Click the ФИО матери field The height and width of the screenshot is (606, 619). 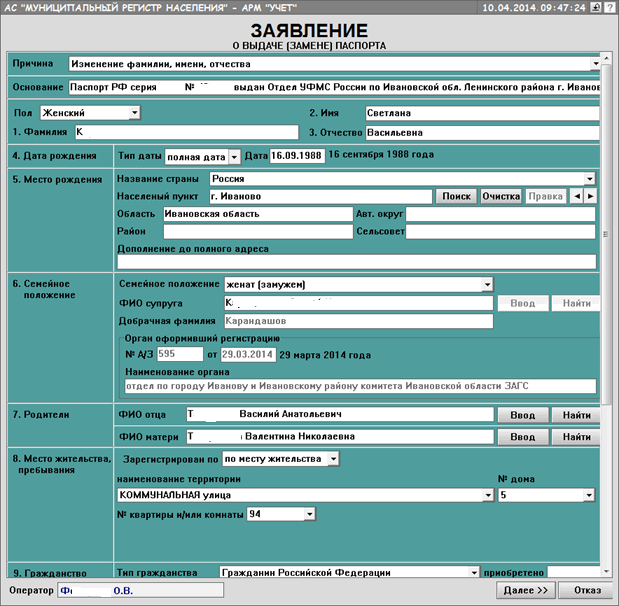[x=340, y=436]
